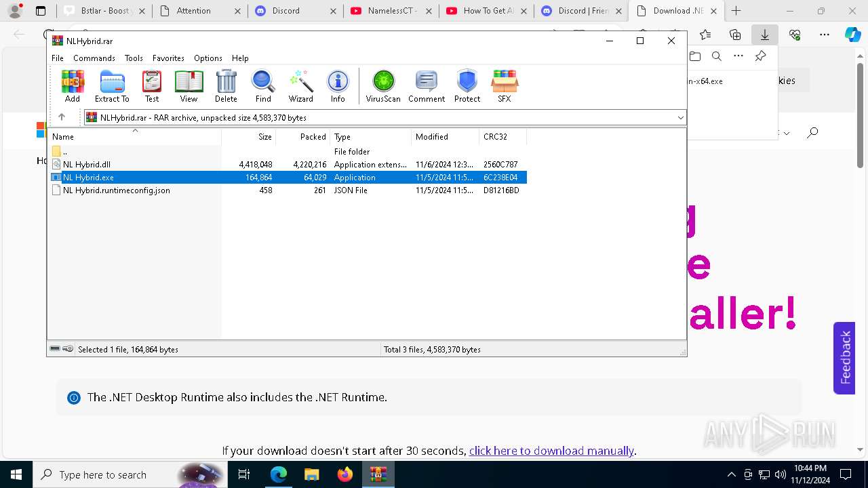Pin the downloads panel
The height and width of the screenshot is (488, 868).
click(761, 56)
